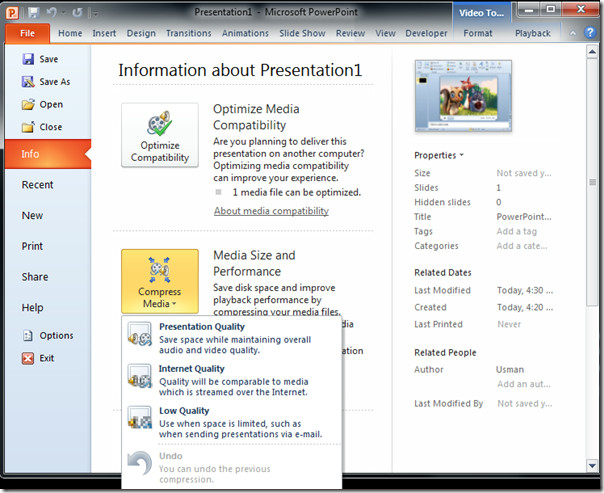The image size is (604, 493).
Task: Click the Title property value PowerPoint...
Action: pos(524,217)
